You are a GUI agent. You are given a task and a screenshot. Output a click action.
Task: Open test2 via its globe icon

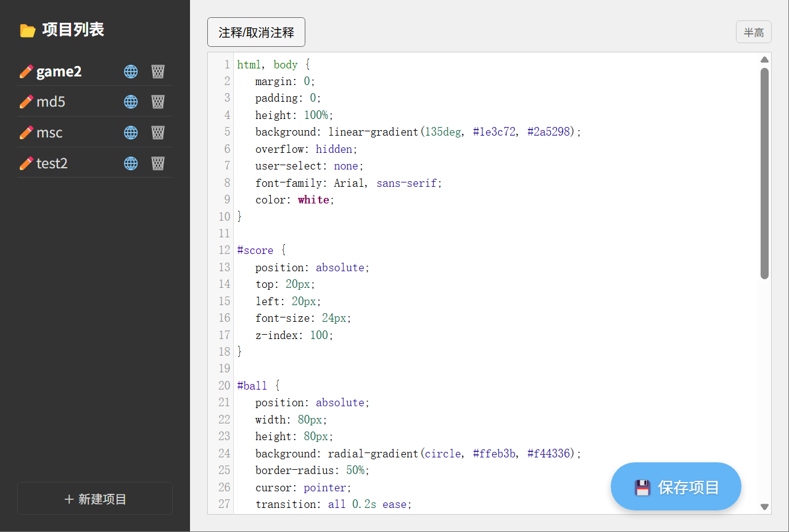pyautogui.click(x=131, y=163)
